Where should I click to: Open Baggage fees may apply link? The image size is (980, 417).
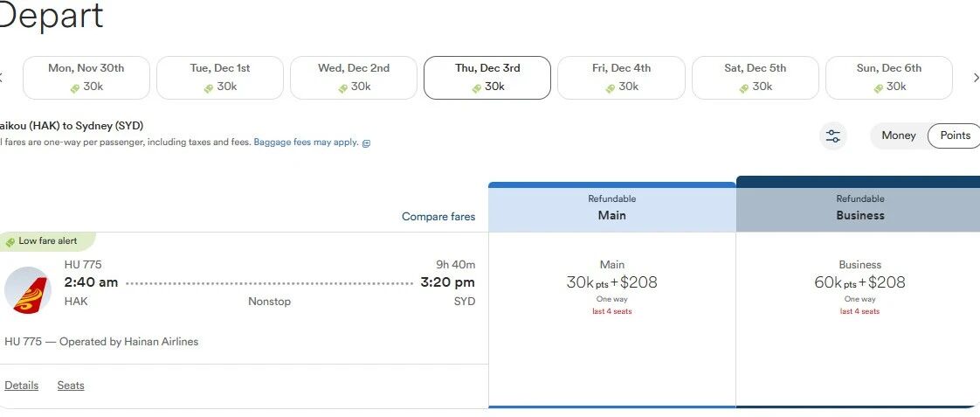point(307,142)
